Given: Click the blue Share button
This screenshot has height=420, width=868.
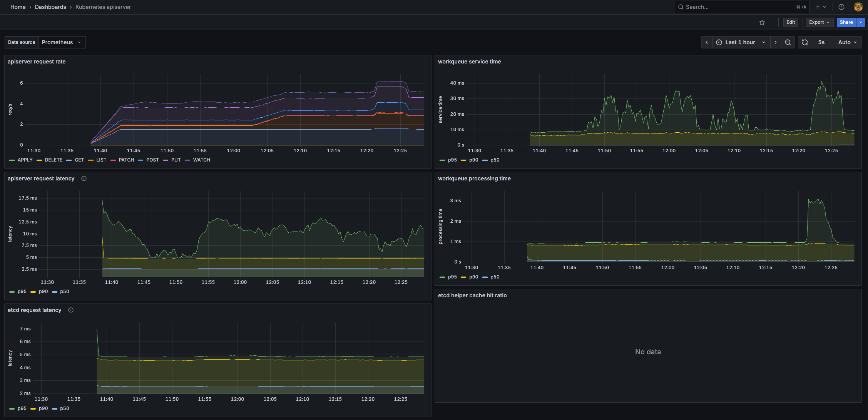Looking at the screenshot, I should pyautogui.click(x=846, y=22).
